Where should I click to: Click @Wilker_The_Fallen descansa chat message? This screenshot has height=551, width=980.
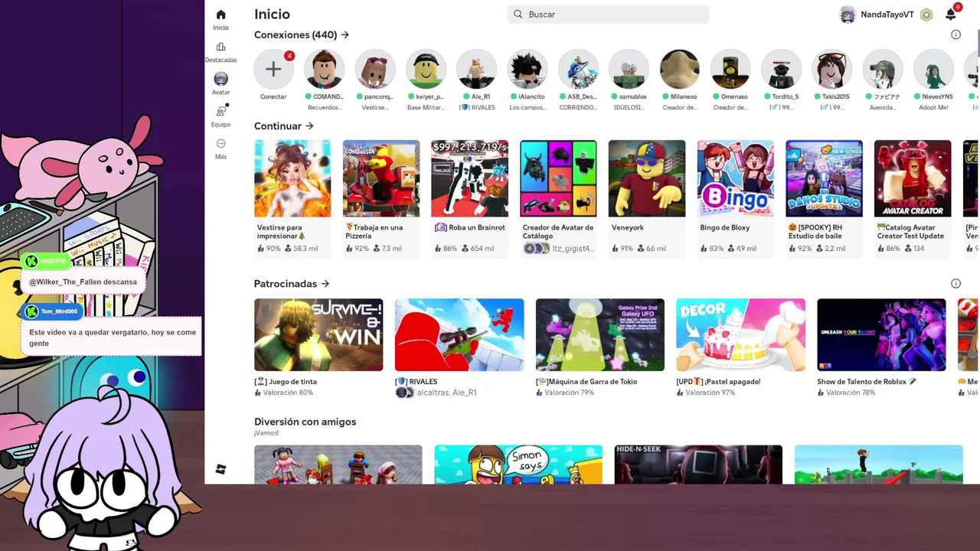[x=83, y=282]
